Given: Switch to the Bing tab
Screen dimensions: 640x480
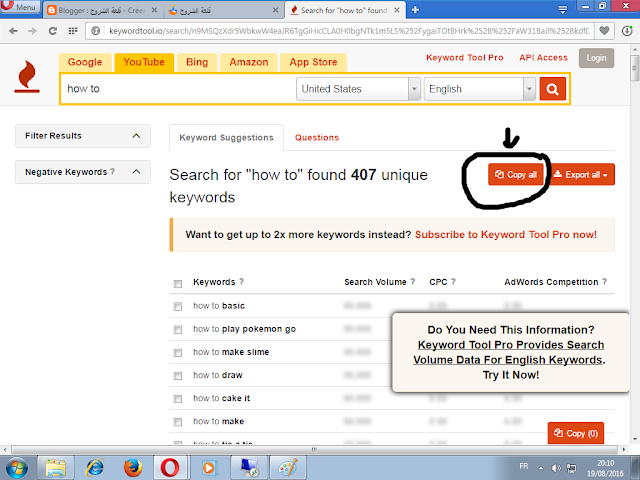Looking at the screenshot, I should point(197,62).
